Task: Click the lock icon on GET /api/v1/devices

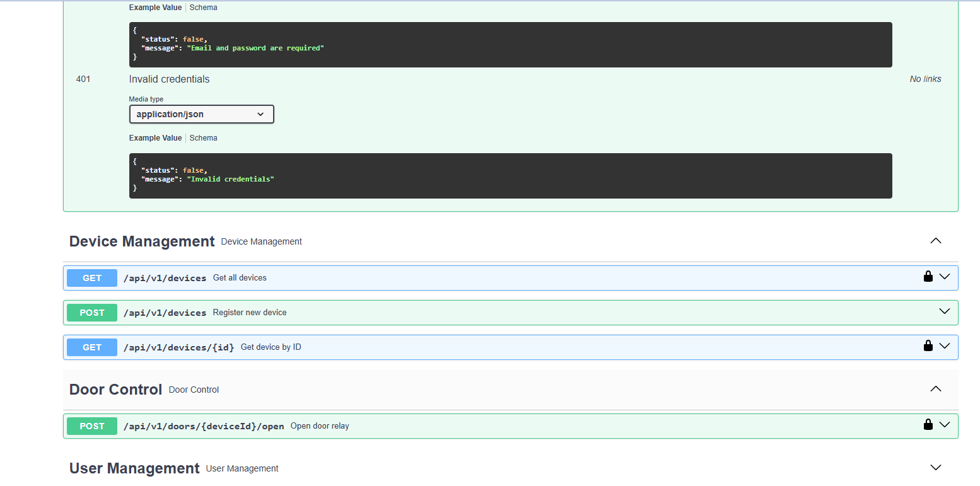Action: (x=928, y=276)
